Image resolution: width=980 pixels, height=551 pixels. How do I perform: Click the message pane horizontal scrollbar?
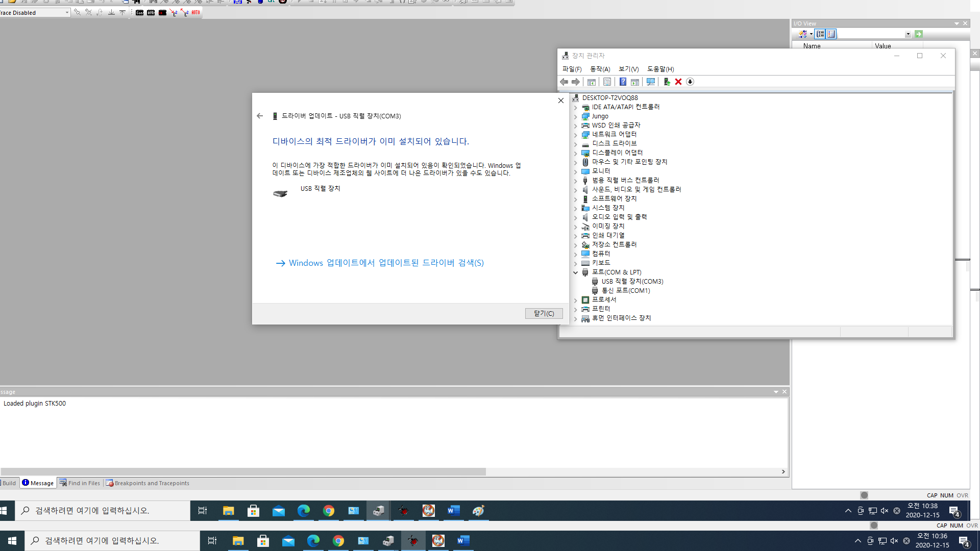(x=243, y=471)
